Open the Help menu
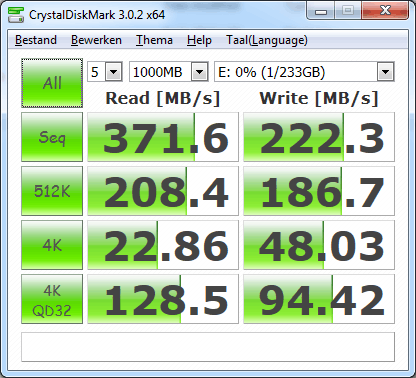This screenshot has width=416, height=378. 199,40
